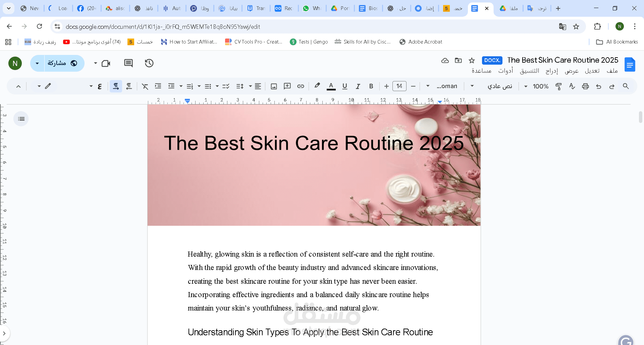644x345 pixels.
Task: Click the مشاركة share button
Action: (64, 63)
